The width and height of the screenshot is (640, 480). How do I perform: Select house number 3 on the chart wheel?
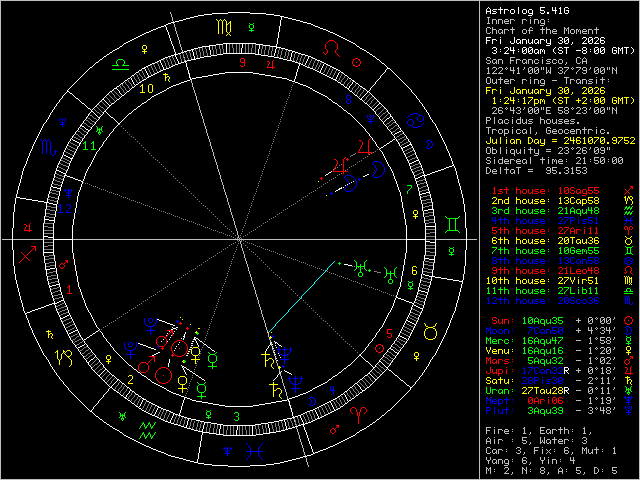236,415
